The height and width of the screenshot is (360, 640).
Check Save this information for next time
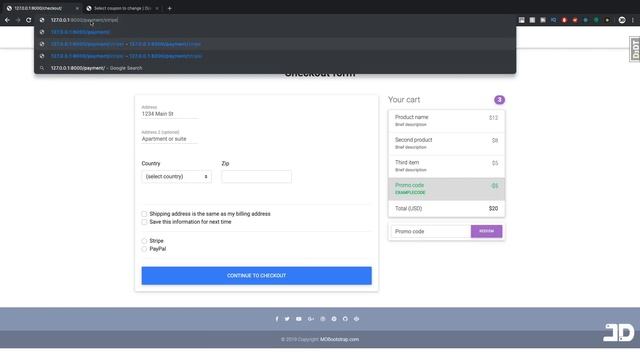144,222
